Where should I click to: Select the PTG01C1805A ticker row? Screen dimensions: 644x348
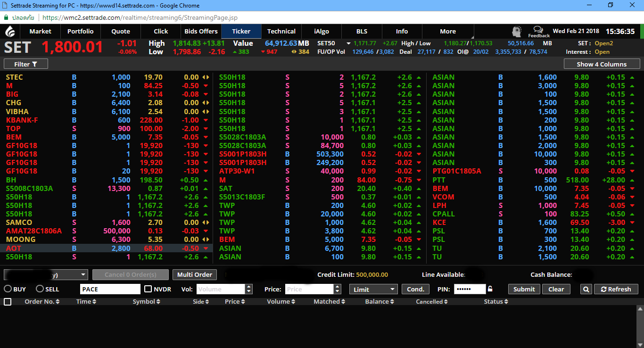tap(534, 171)
